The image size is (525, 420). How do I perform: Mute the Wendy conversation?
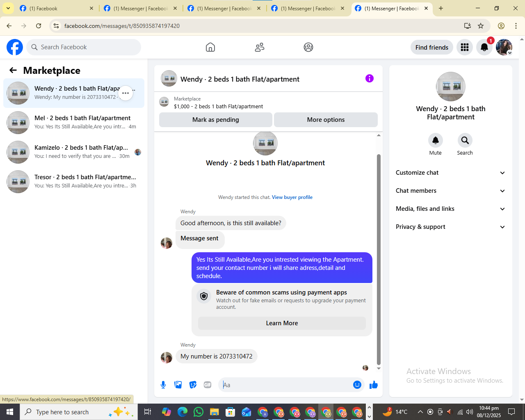pos(436,140)
